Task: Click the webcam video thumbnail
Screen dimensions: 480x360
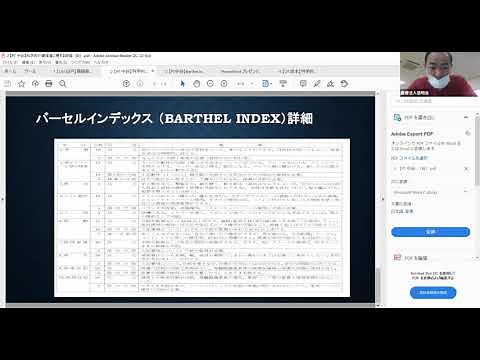Action: pyautogui.click(x=440, y=74)
